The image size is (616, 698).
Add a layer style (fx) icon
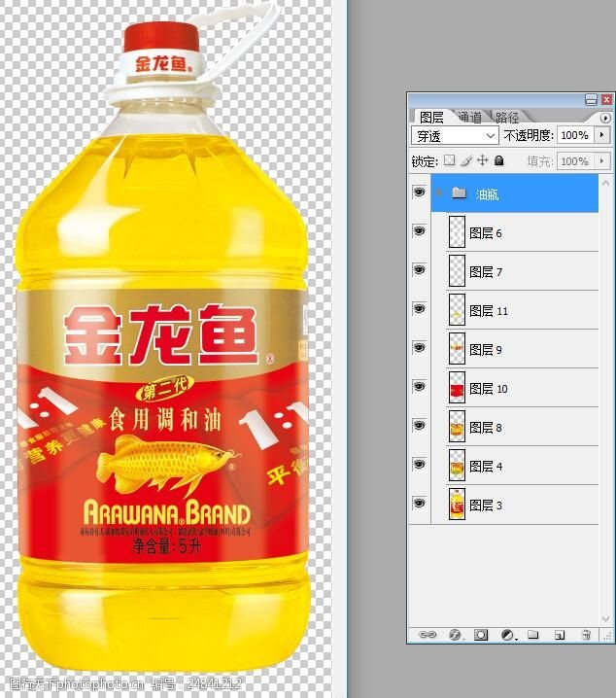click(x=455, y=635)
